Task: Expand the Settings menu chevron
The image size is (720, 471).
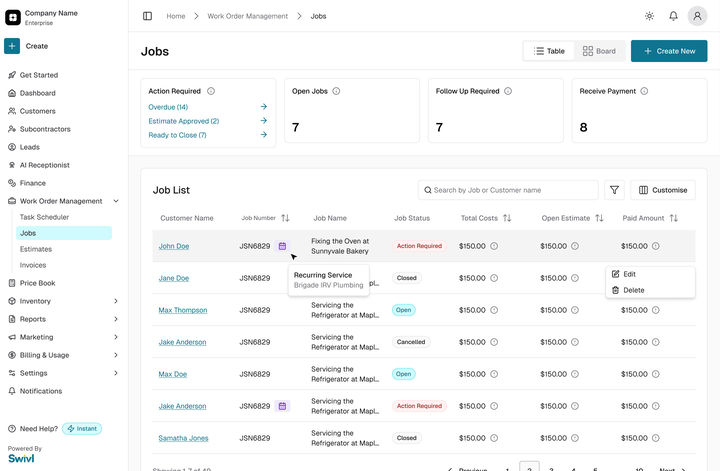Action: point(116,373)
